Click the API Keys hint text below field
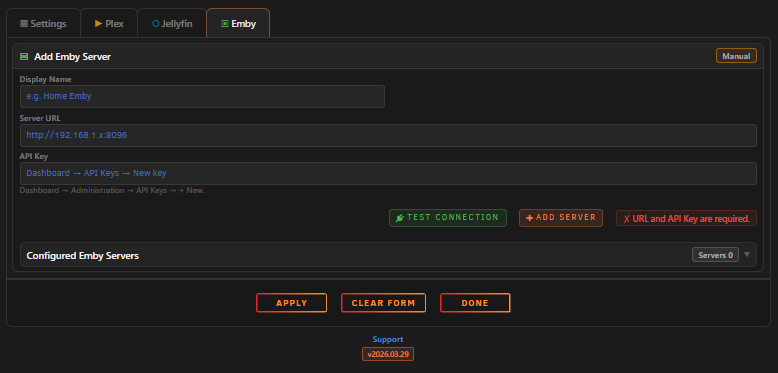 point(112,190)
